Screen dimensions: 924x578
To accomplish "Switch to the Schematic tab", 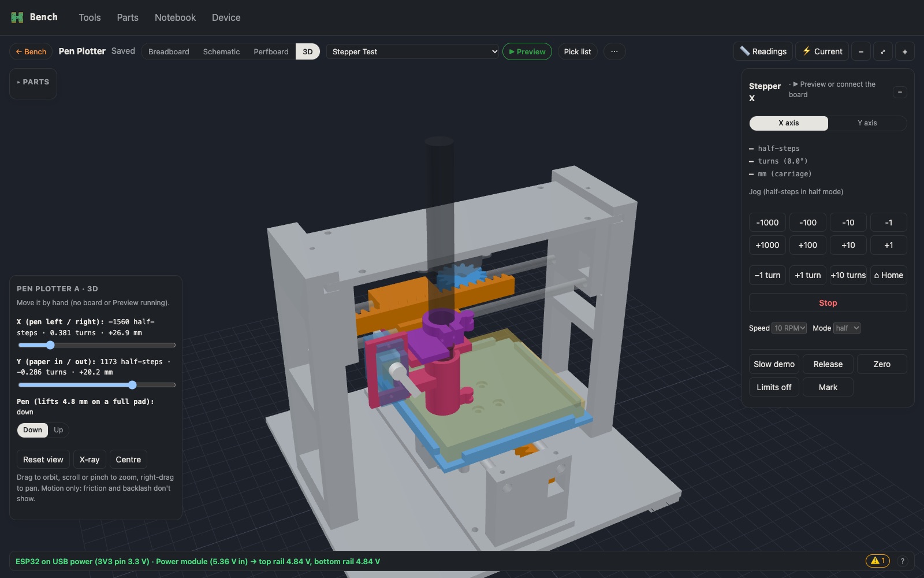I will click(221, 51).
